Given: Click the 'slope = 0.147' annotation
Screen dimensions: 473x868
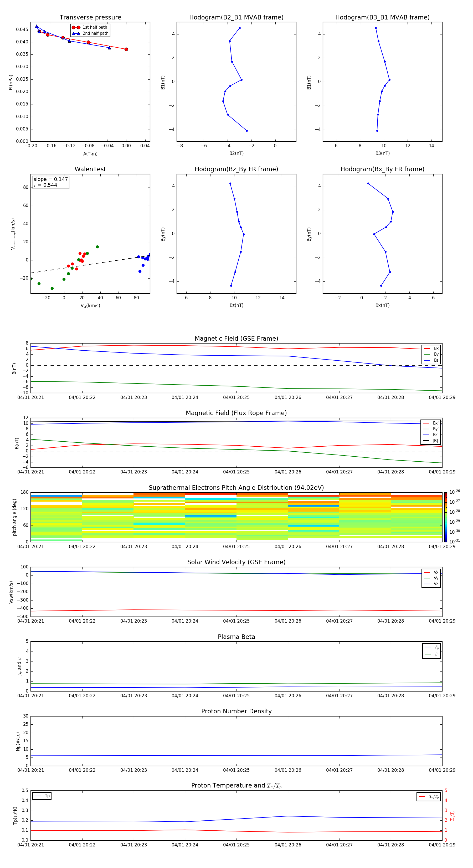Looking at the screenshot, I should pos(51,179).
